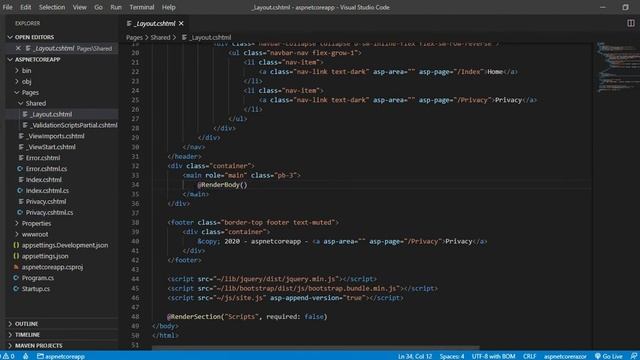
Task: Click the file icon beside Startup.cs
Action: pyautogui.click(x=16, y=289)
